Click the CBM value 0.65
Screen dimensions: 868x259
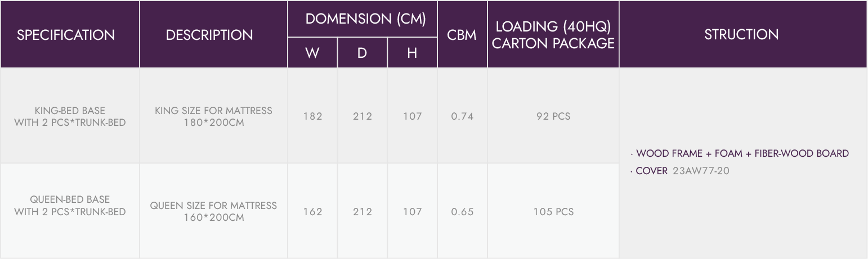pyautogui.click(x=462, y=212)
